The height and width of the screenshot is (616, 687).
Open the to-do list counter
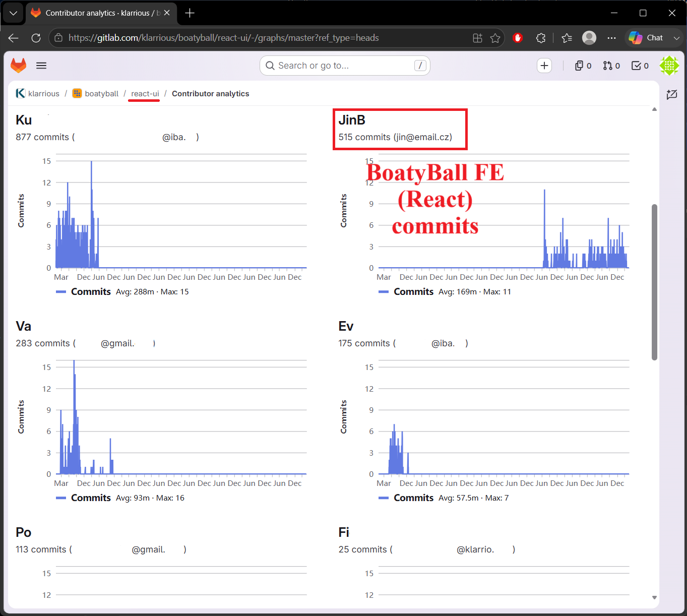(x=640, y=66)
